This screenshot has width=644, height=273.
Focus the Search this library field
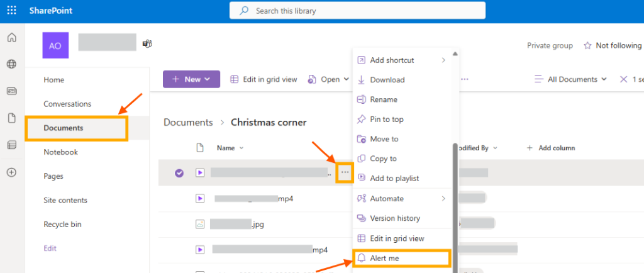pos(357,11)
